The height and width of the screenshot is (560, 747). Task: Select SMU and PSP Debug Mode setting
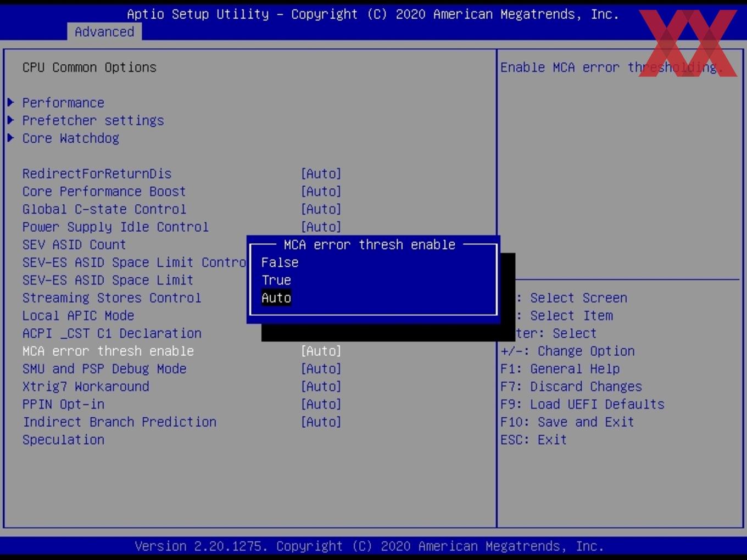pos(104,369)
